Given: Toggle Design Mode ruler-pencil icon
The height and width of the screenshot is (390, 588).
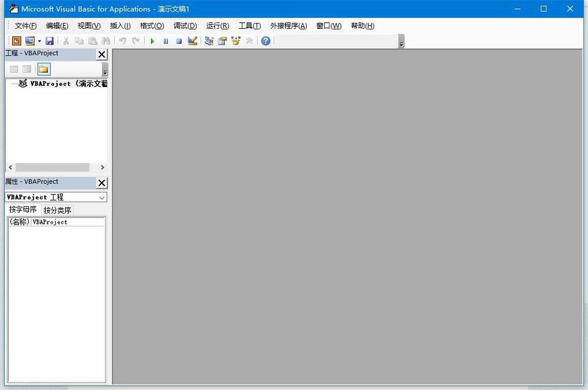Looking at the screenshot, I should [192, 41].
